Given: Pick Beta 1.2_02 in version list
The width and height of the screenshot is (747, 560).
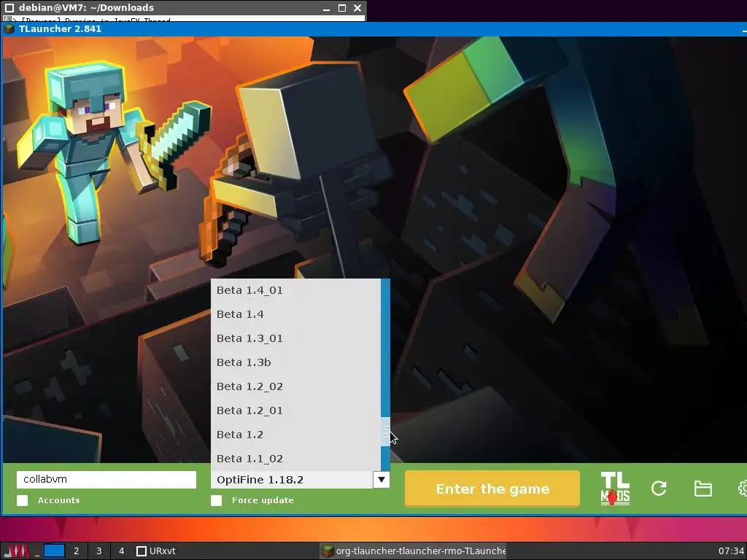Looking at the screenshot, I should [296, 386].
